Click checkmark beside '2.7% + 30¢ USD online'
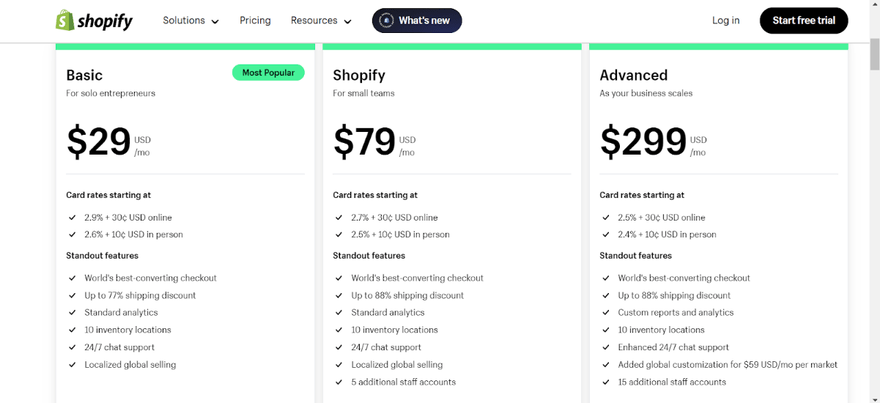The image size is (880, 403). tap(338, 217)
